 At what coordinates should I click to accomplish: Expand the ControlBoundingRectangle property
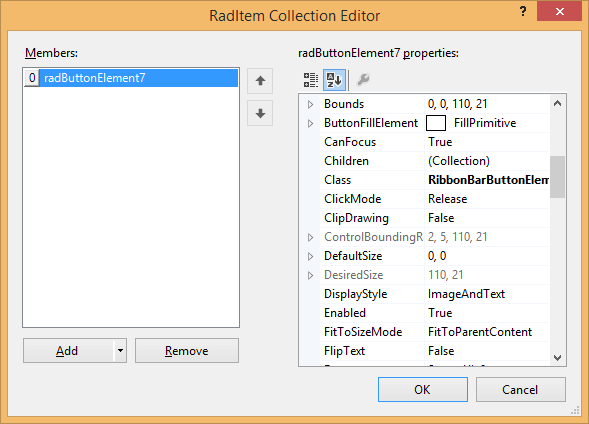(310, 237)
